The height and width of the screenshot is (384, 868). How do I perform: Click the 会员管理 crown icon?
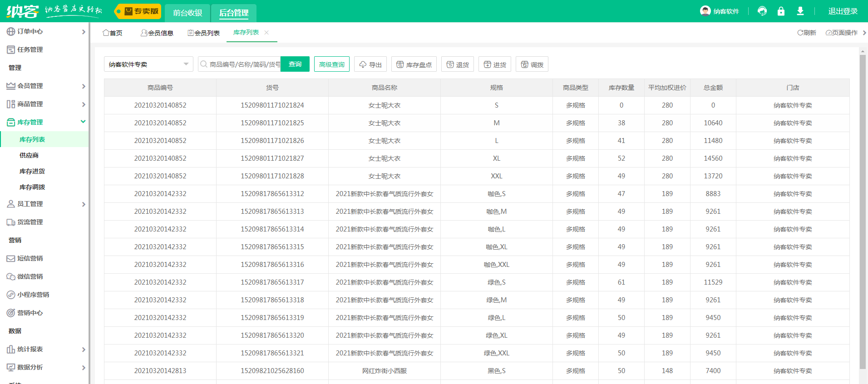tap(11, 86)
